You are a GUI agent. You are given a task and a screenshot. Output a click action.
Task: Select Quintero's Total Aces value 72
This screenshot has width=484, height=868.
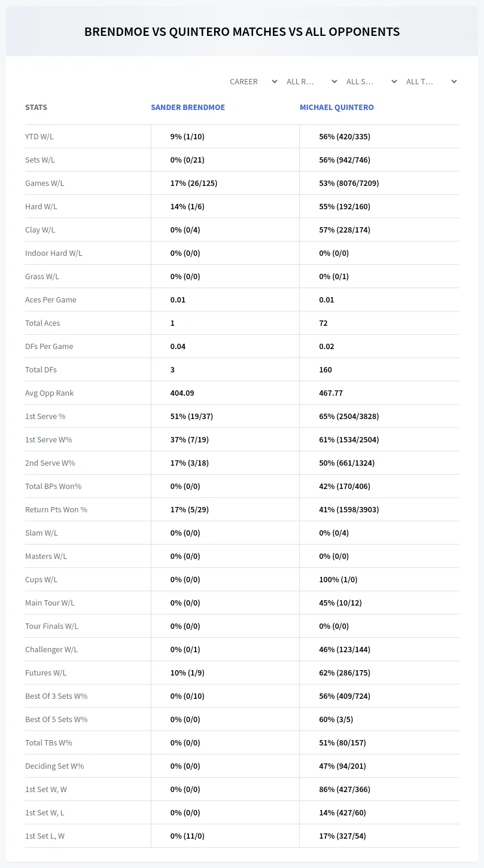tap(323, 323)
